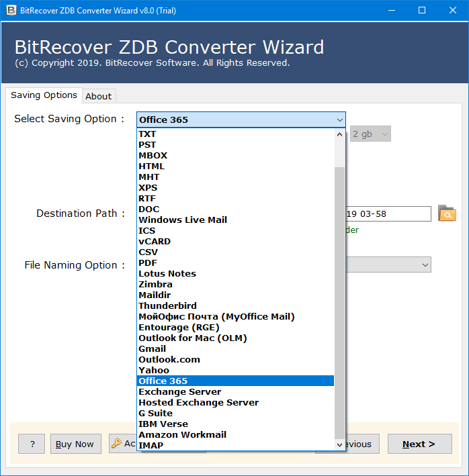Pick G Suite from the list

coord(235,413)
